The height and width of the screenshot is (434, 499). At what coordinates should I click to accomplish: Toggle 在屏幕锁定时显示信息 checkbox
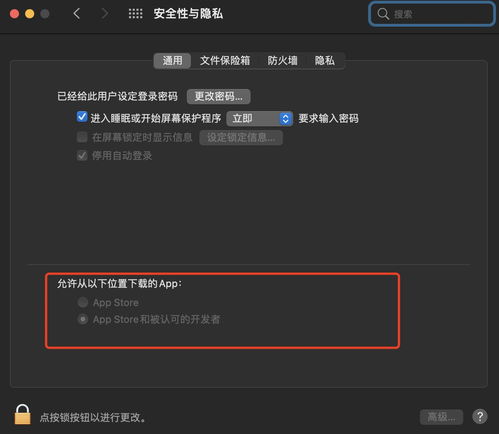[82, 137]
